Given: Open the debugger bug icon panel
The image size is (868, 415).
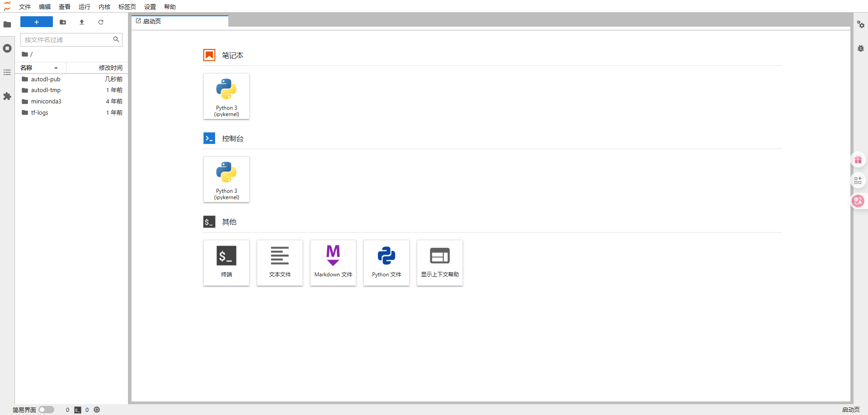Looking at the screenshot, I should pyautogui.click(x=861, y=48).
